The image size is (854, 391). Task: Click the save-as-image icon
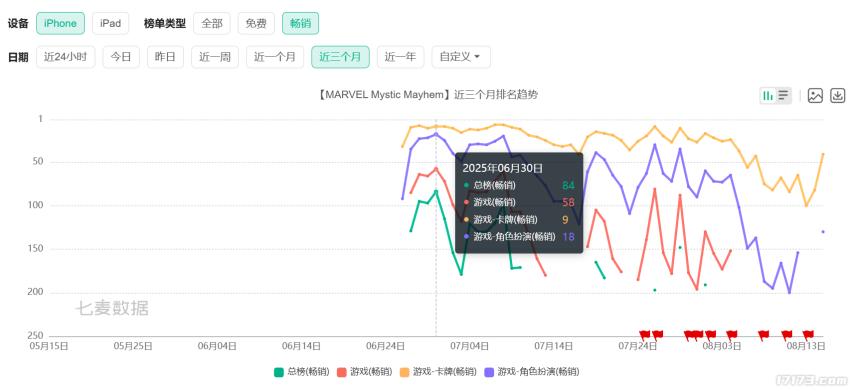(815, 96)
